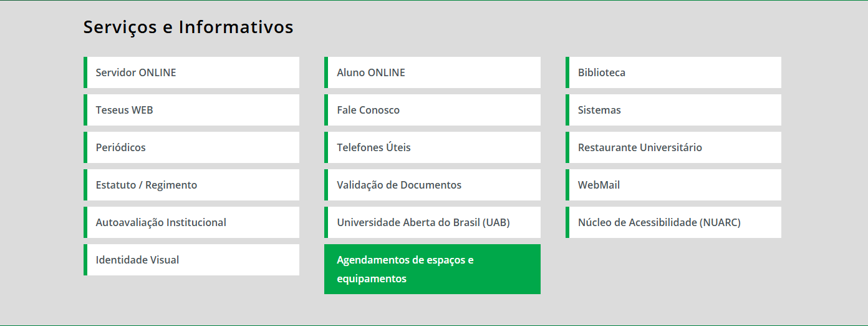The height and width of the screenshot is (326, 868).
Task: View Telefones Úteis
Action: (x=374, y=147)
